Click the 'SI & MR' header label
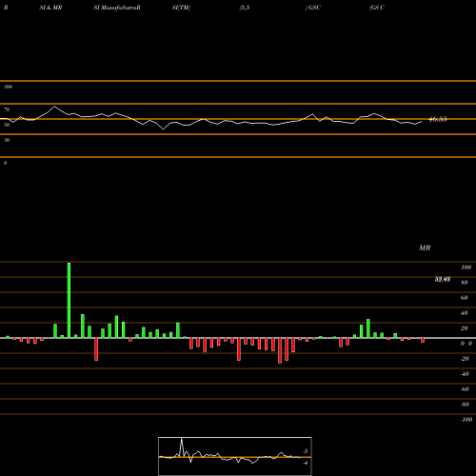 pyautogui.click(x=50, y=8)
